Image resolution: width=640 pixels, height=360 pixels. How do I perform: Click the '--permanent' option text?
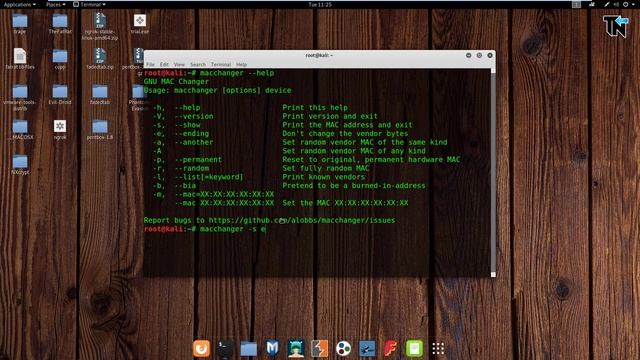tap(198, 160)
